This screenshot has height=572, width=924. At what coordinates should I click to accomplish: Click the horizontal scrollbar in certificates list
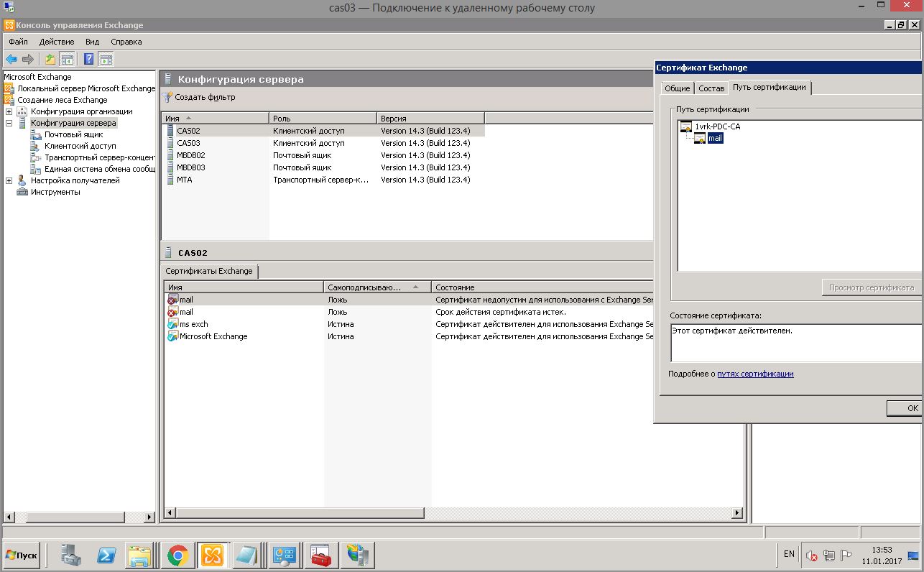453,514
